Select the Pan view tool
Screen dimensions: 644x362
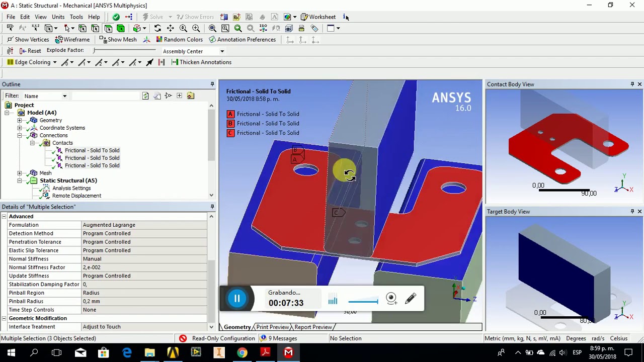tap(170, 28)
